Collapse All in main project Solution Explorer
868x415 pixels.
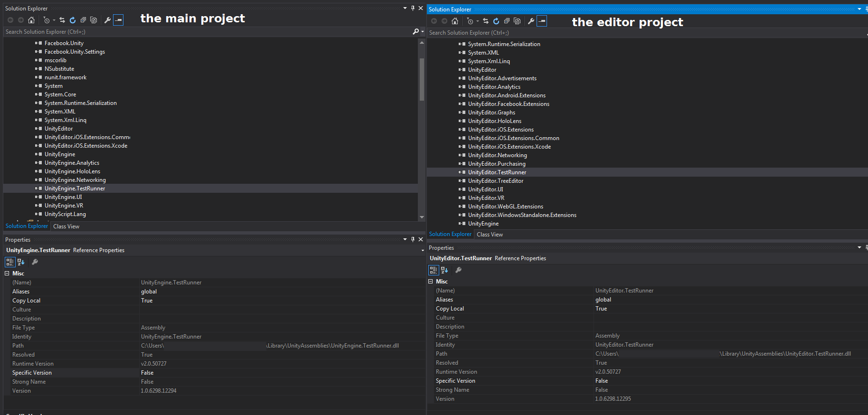83,20
